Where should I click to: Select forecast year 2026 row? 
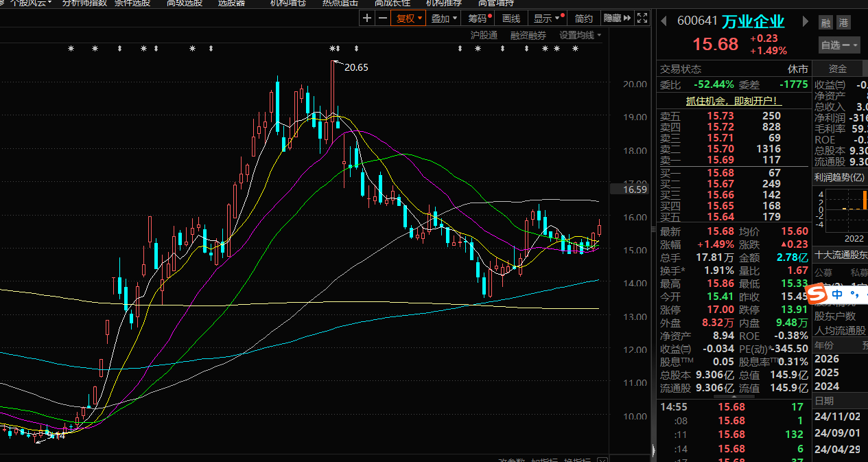pos(841,359)
